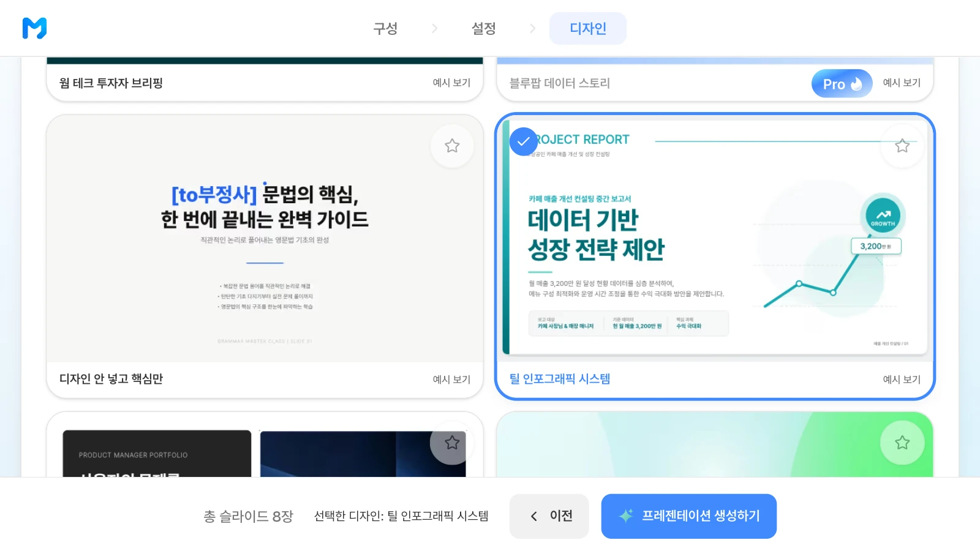Click the '틸 인포그래픽 시스템' card label
The image size is (980, 551).
[560, 379]
